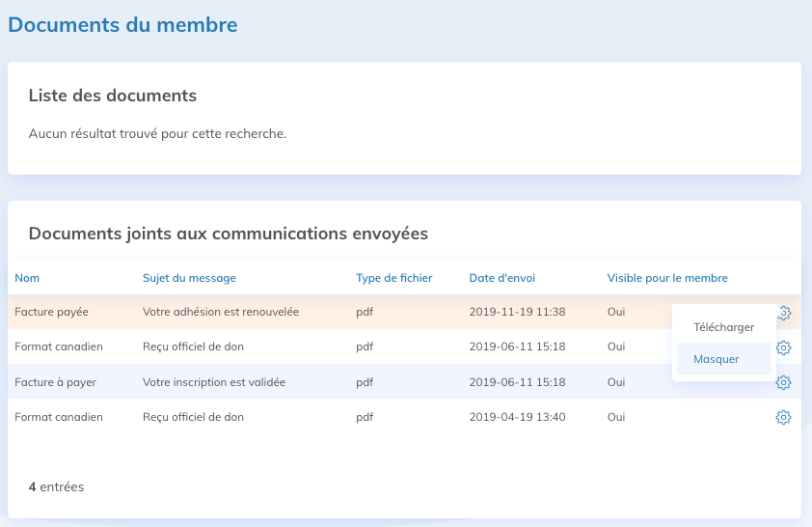Viewport: 812px width, 527px height.
Task: Click Oui visibility value in Facture à payer row
Action: (x=616, y=382)
